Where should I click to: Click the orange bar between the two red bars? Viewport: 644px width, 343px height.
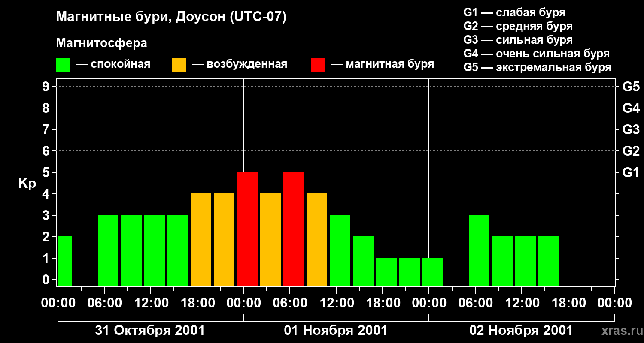pyautogui.click(x=270, y=240)
